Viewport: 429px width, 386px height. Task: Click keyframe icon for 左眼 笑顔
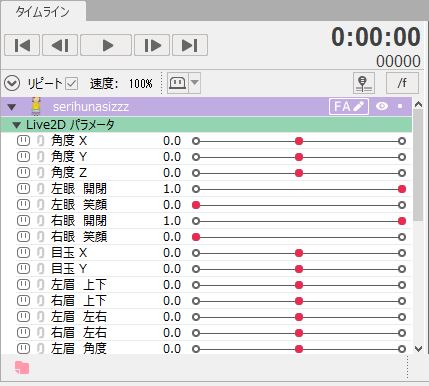tap(23, 205)
